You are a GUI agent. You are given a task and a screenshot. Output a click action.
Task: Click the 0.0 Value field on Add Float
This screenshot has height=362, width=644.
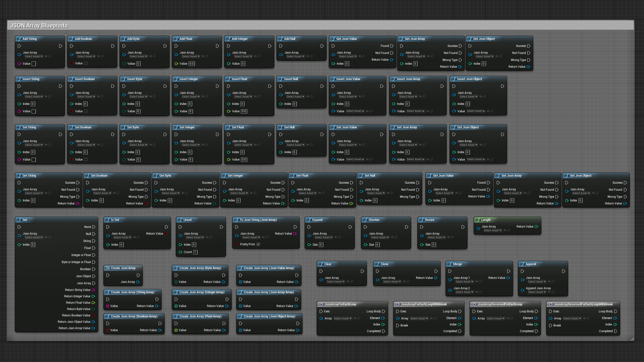tap(192, 64)
